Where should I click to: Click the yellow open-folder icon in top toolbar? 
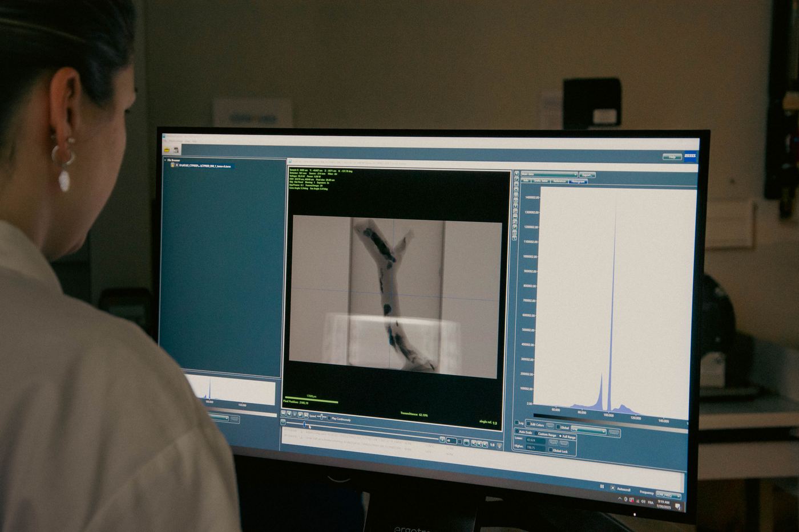[x=167, y=150]
